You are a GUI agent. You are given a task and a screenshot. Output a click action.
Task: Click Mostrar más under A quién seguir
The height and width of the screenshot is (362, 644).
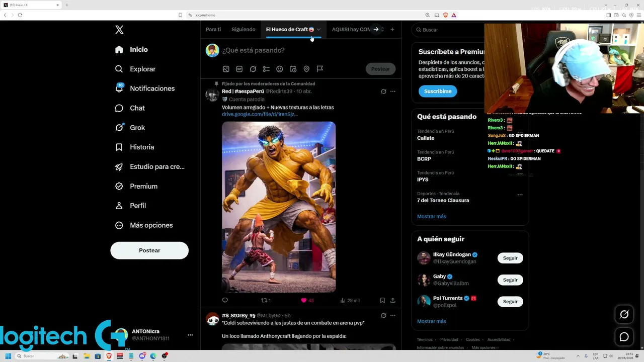pos(432,321)
